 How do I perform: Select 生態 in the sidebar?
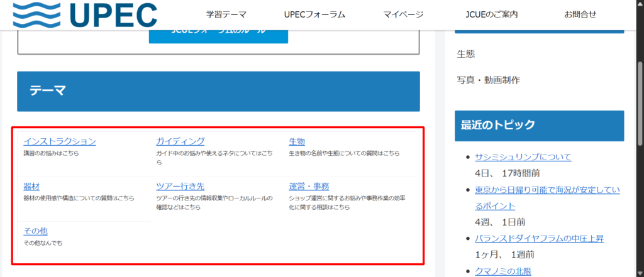[x=466, y=54]
